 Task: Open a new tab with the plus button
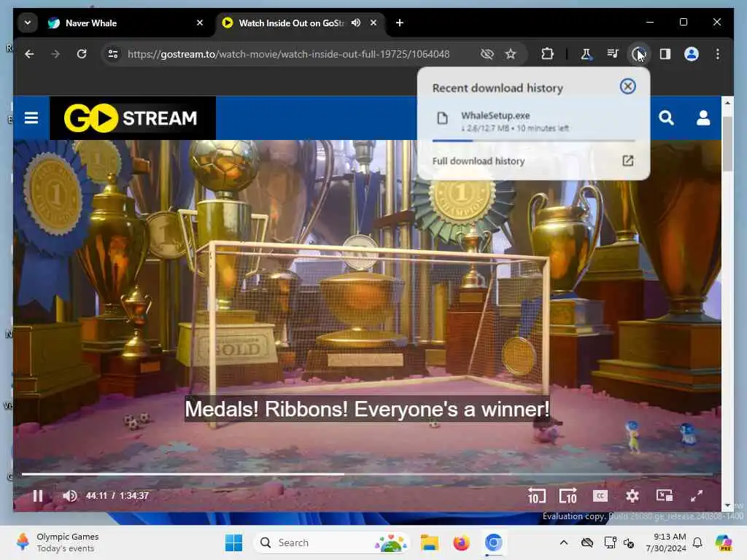pyautogui.click(x=400, y=23)
